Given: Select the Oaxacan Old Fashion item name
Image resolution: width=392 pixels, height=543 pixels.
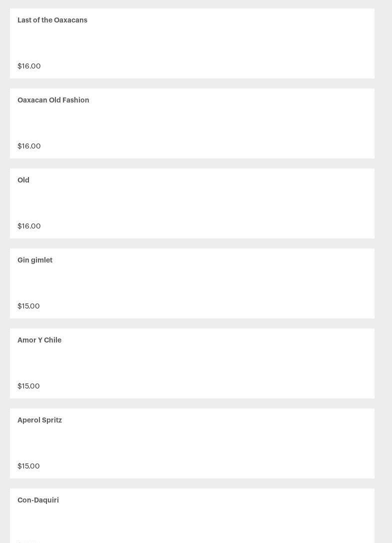Looking at the screenshot, I should click(53, 100).
